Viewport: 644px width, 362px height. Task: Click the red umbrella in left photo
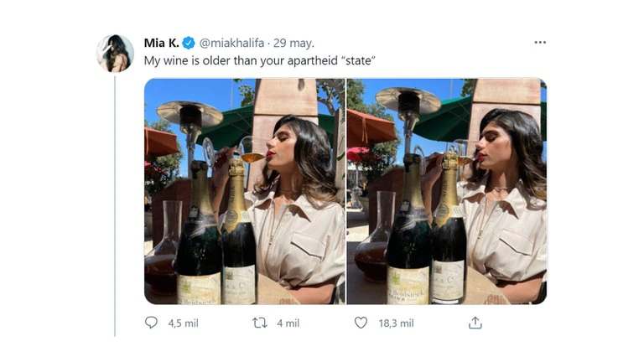159,141
